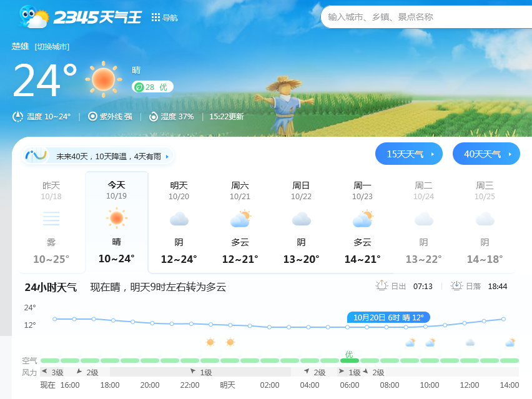The height and width of the screenshot is (399, 532).
Task: Click the temperature range gauge icon
Action: coord(18,116)
